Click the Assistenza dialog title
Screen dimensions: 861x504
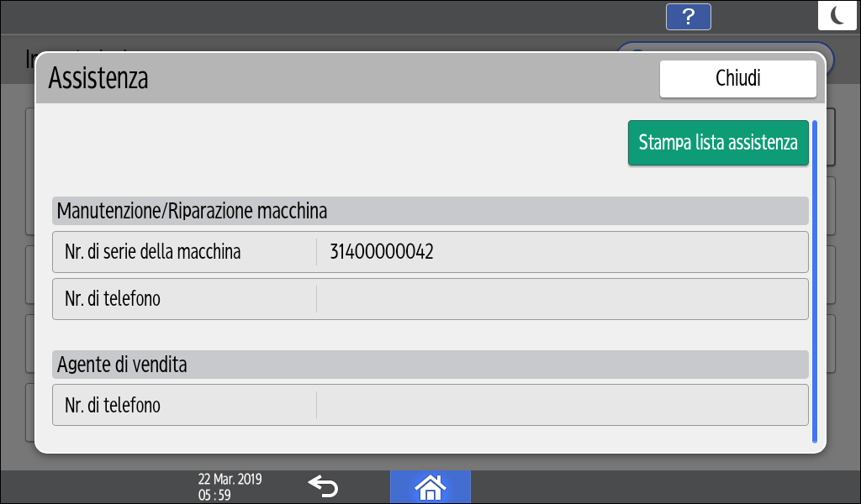click(98, 79)
